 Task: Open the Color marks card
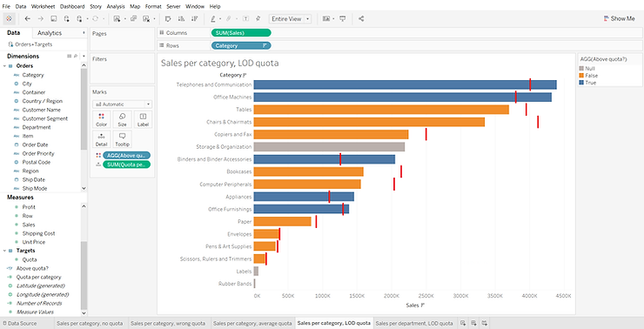[102, 119]
